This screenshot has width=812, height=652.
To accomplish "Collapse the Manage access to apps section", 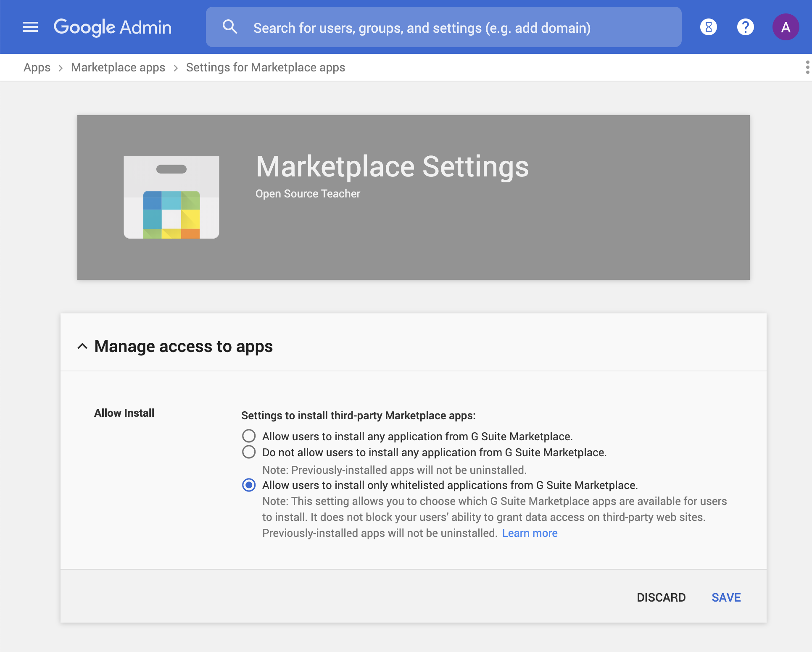I will pyautogui.click(x=82, y=347).
